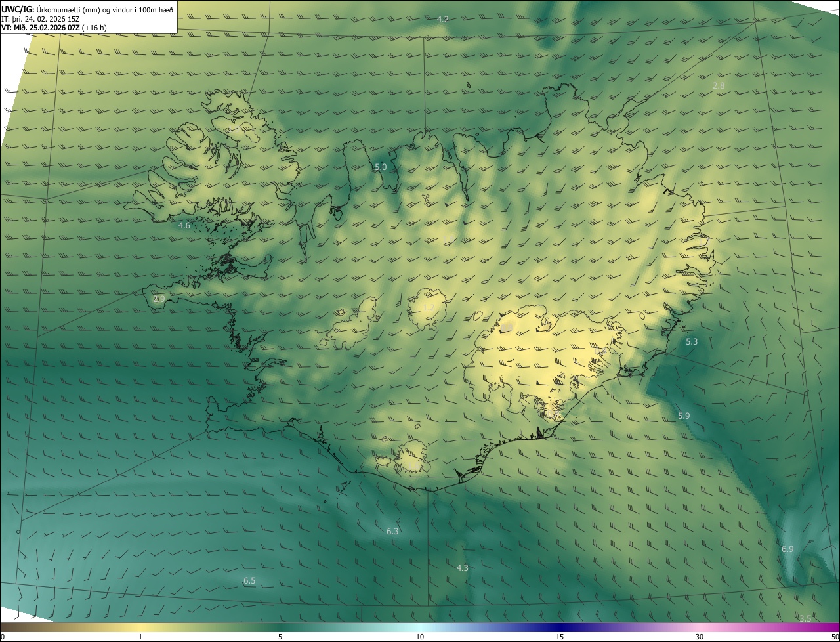
Task: Click the 30 tick on the color scale
Action: 700,637
